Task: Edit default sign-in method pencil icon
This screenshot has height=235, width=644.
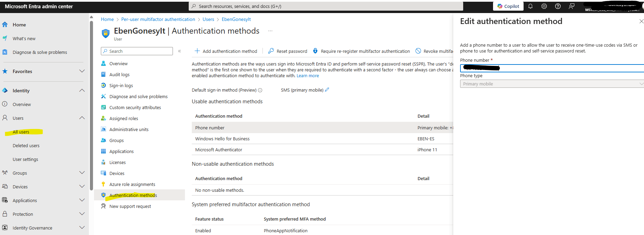Action: 327,90
